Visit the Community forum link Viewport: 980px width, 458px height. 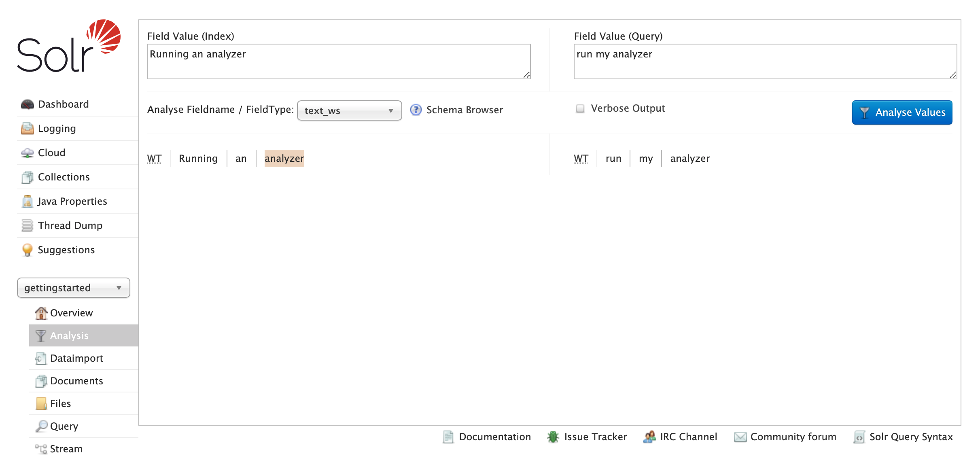[x=793, y=437]
